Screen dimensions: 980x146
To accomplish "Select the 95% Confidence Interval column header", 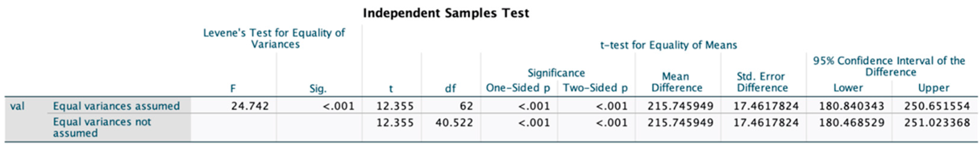I will 889,66.
